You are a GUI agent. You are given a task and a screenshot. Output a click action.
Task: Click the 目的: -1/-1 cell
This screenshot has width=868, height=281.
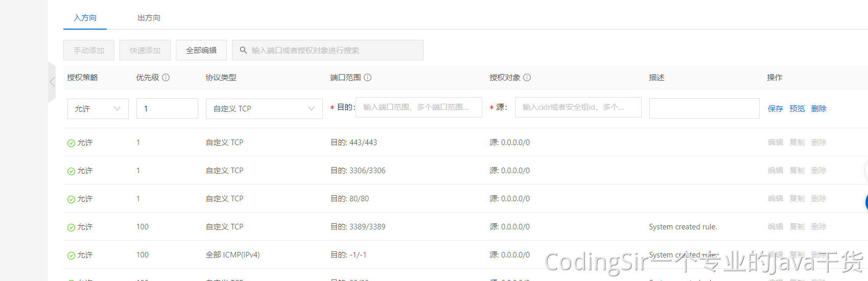(348, 255)
